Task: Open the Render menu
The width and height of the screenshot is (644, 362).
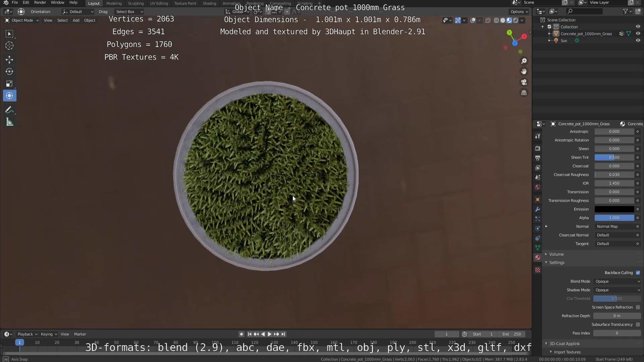Action: pos(40,3)
